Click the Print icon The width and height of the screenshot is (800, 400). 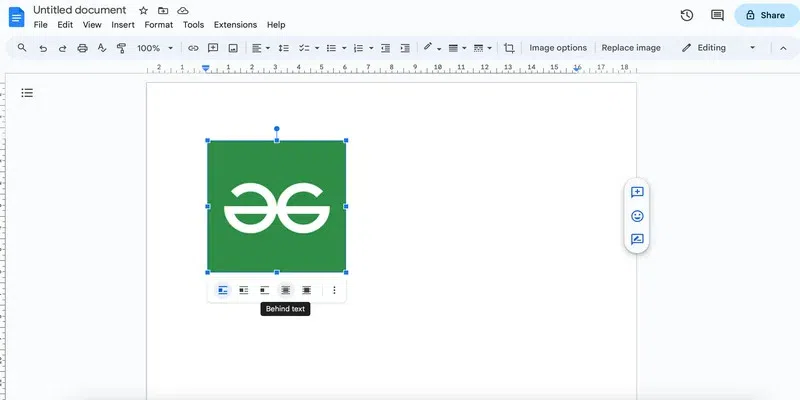tap(82, 48)
